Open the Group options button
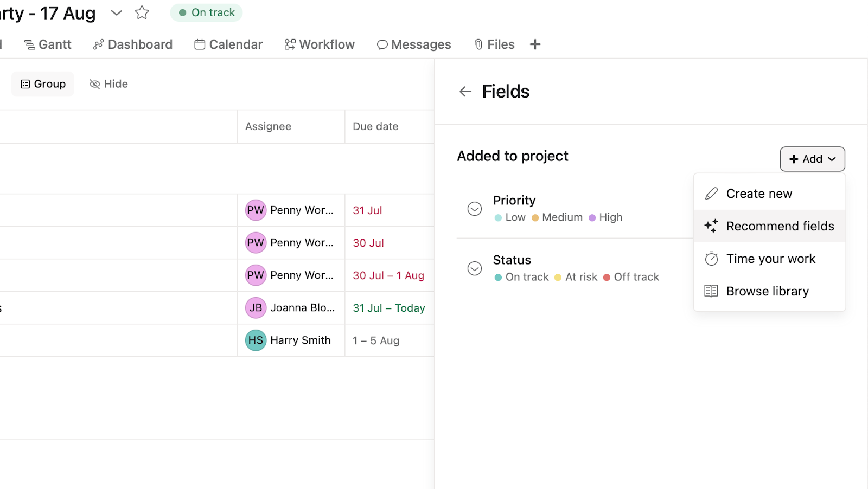The image size is (868, 489). [43, 84]
